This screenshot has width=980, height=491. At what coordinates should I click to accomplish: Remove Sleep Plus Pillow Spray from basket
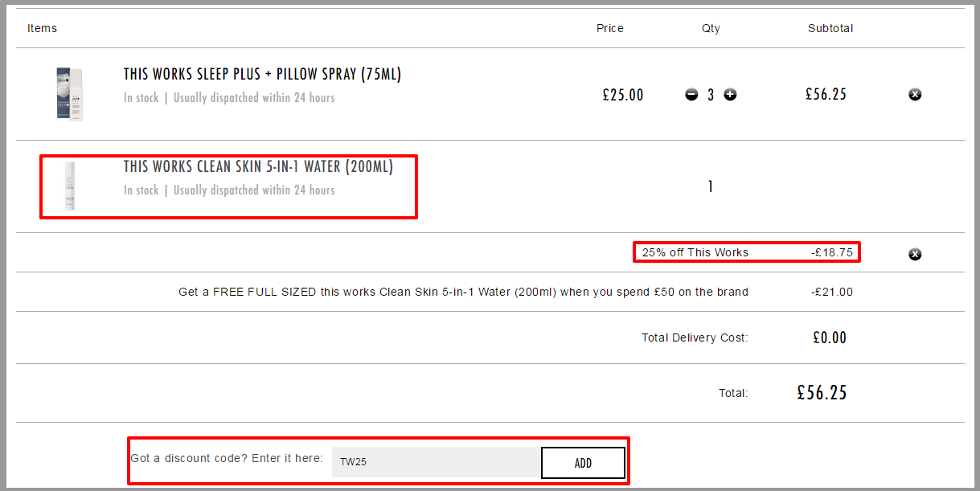(x=915, y=94)
